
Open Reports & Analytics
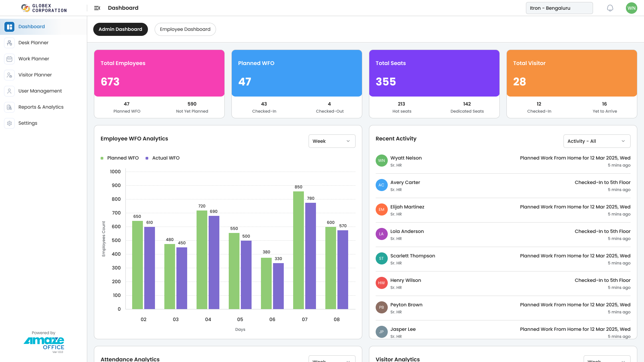pyautogui.click(x=41, y=107)
